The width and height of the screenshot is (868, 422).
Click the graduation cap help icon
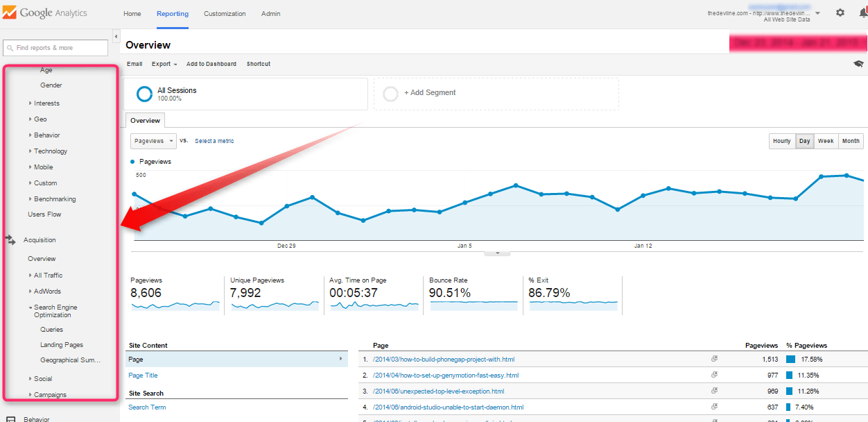click(858, 64)
